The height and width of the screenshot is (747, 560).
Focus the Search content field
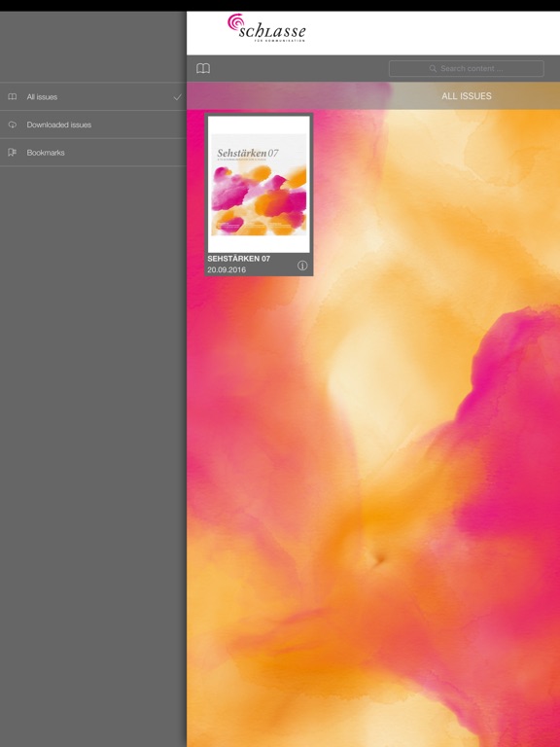pyautogui.click(x=467, y=69)
